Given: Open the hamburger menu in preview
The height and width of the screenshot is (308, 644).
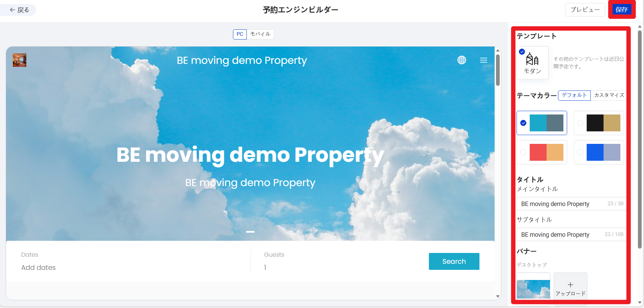Looking at the screenshot, I should (x=484, y=60).
